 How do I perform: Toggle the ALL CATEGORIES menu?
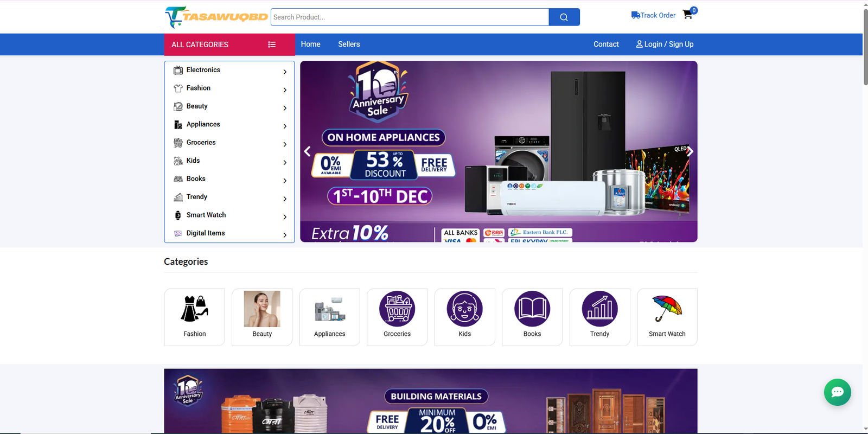click(x=229, y=44)
